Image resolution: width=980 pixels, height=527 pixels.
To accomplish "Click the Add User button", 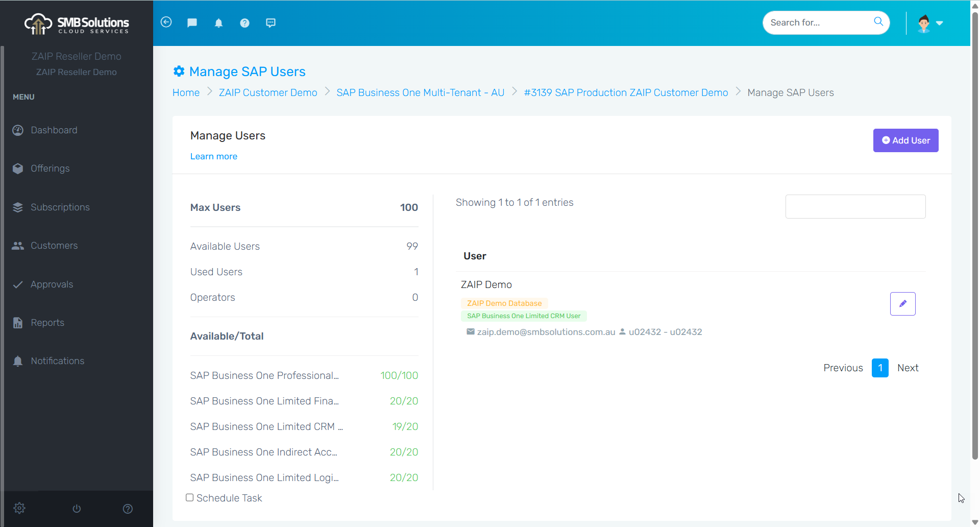I will [905, 140].
